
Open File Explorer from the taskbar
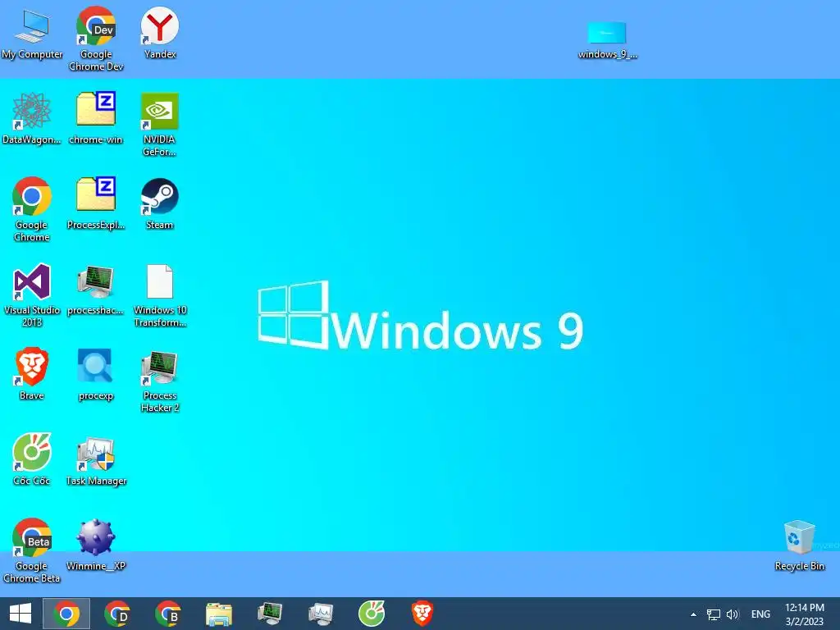218,614
